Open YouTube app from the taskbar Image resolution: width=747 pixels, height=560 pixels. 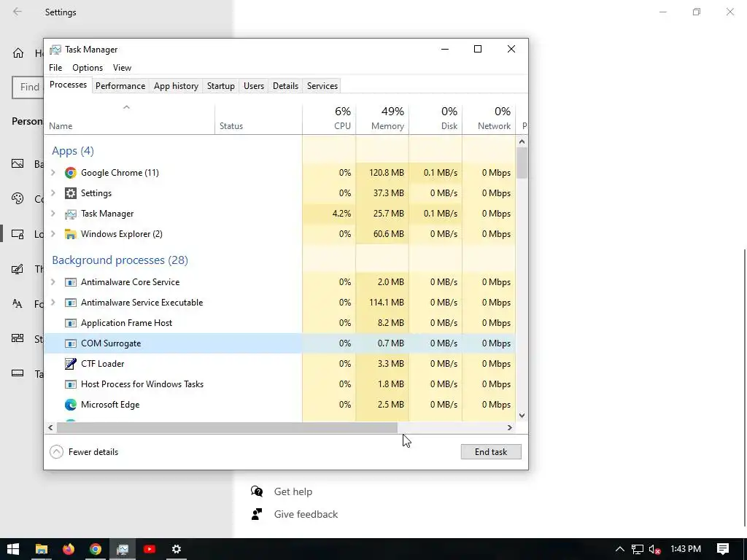[x=149, y=549]
